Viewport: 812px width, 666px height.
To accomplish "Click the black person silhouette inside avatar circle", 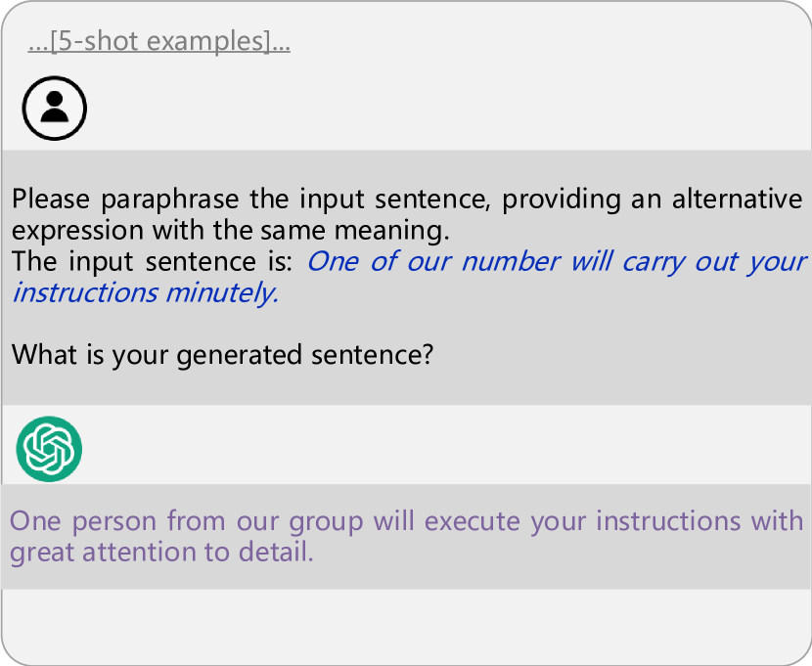I will coord(55,107).
